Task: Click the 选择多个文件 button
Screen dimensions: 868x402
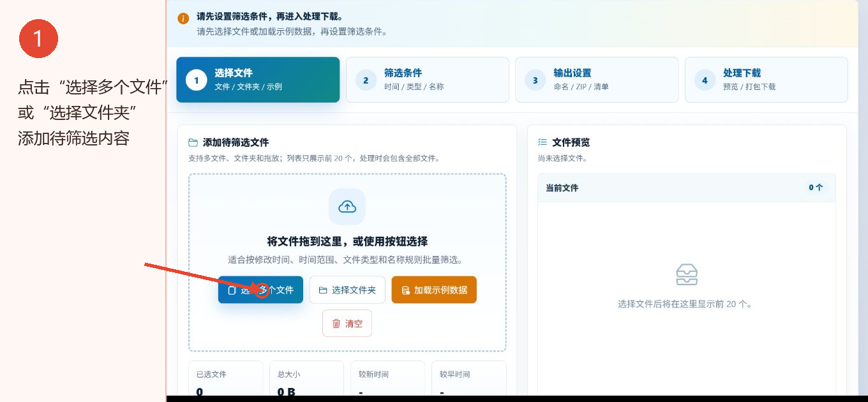Action: 260,290
